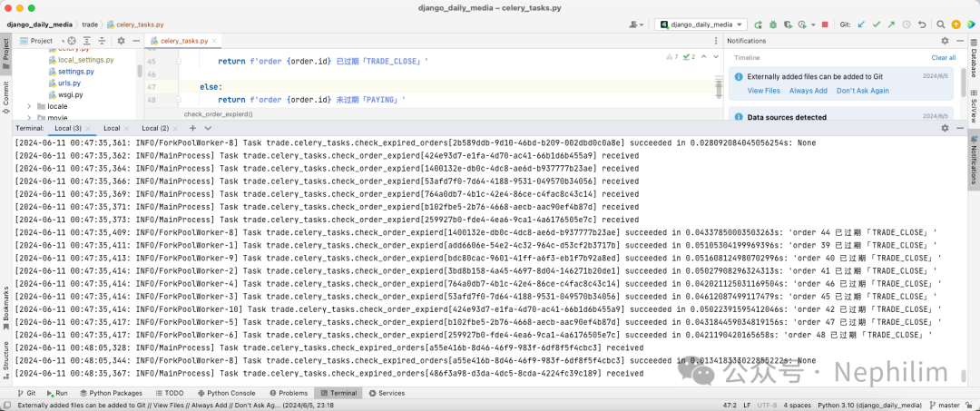Screen dimensions: 980x411
Task: Switch to Local (2) terminal tab
Action: [155, 128]
